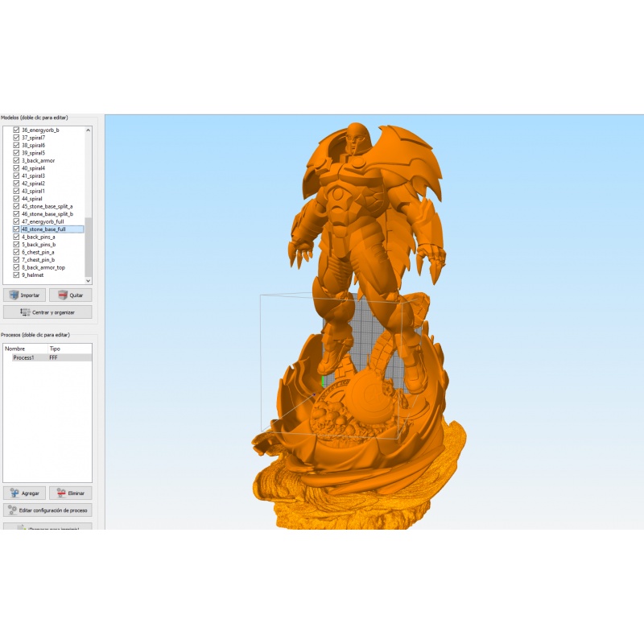Open Editar configuración de proceso
This screenshot has height=644, width=644.
coord(48,509)
